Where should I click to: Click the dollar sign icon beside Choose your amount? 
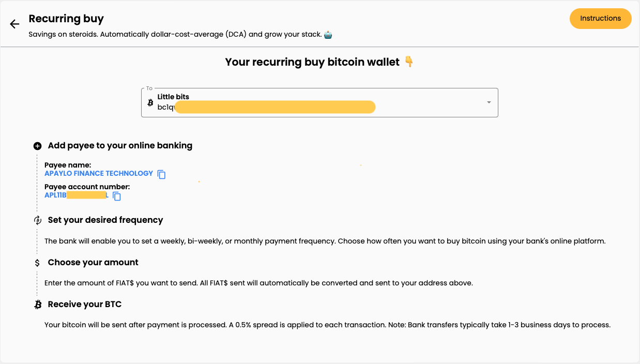(37, 263)
